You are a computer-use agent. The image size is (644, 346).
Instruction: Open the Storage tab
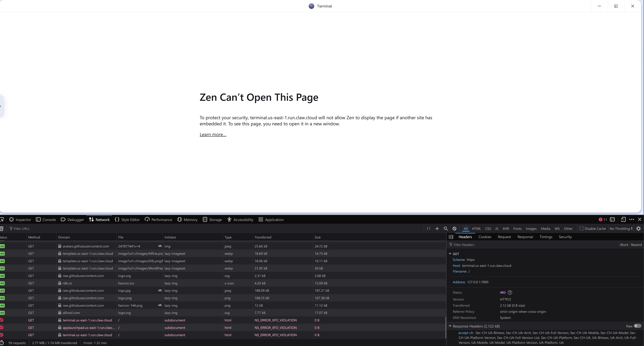212,219
